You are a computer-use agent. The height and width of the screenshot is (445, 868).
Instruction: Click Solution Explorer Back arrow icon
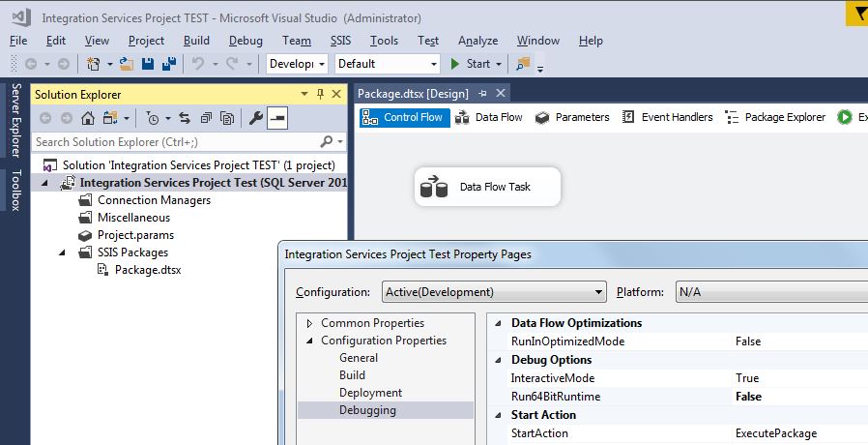click(x=45, y=118)
